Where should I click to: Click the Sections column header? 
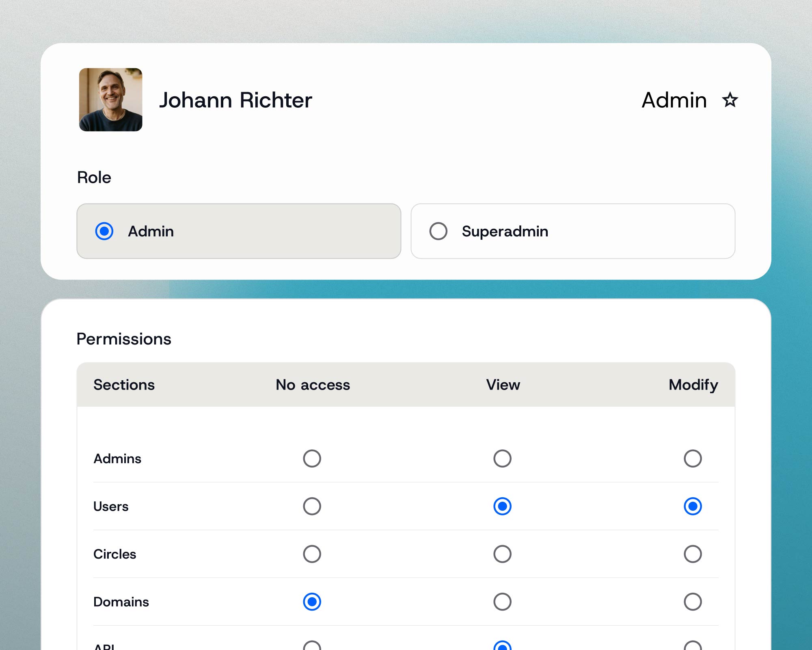pyautogui.click(x=124, y=385)
